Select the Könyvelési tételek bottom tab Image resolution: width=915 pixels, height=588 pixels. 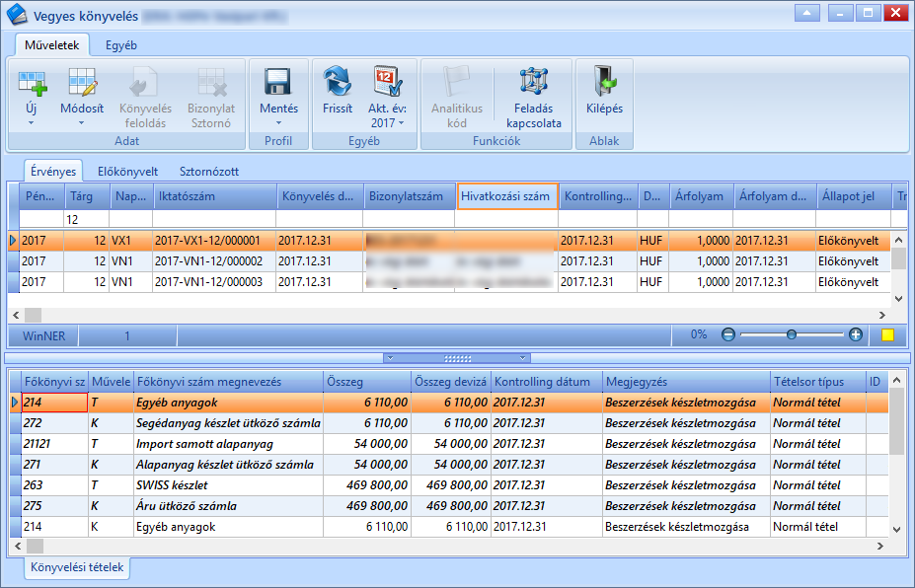[x=77, y=567]
